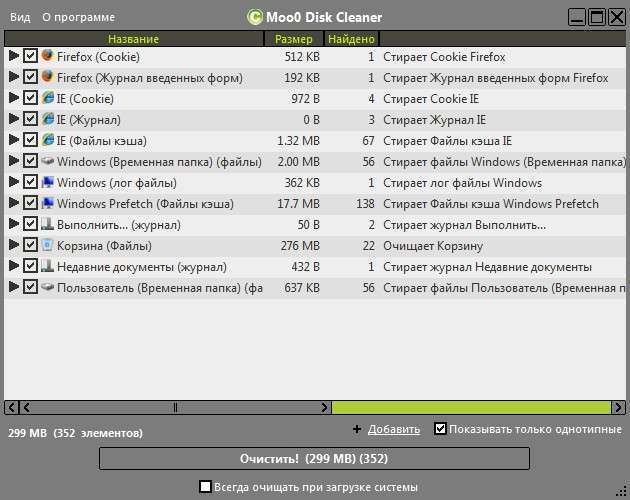
Task: Click the outer scroll-left arrow at far left
Action: (11, 408)
